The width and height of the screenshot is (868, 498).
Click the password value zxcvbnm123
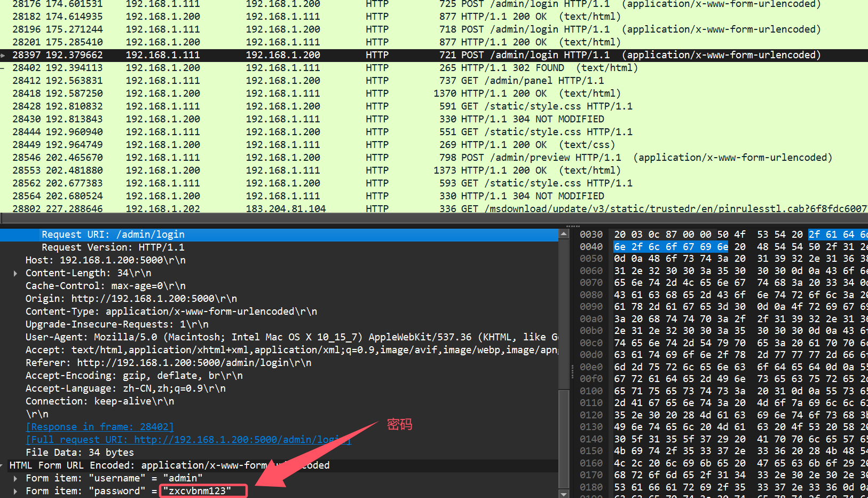[200, 491]
